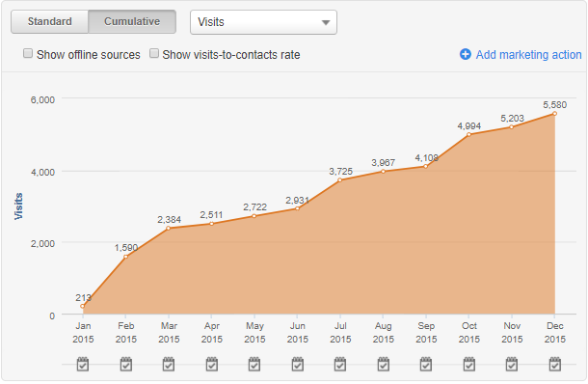Switch to the Standard view tab
Viewport: 588px width, 384px height.
point(49,22)
